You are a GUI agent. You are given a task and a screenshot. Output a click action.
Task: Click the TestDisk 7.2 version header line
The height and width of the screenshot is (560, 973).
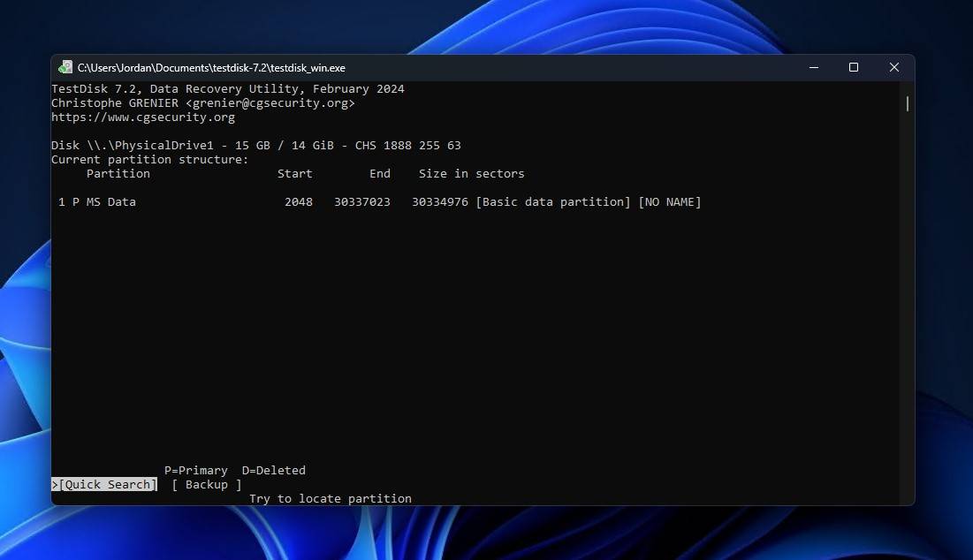tap(228, 88)
